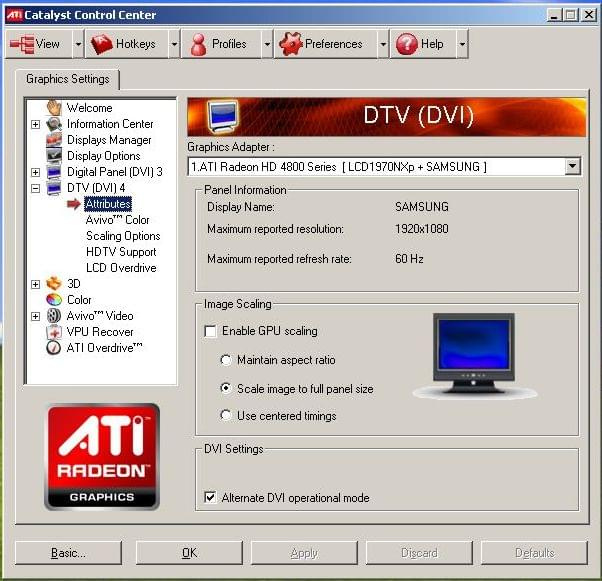Open LCD Overdrive page

coord(121,268)
